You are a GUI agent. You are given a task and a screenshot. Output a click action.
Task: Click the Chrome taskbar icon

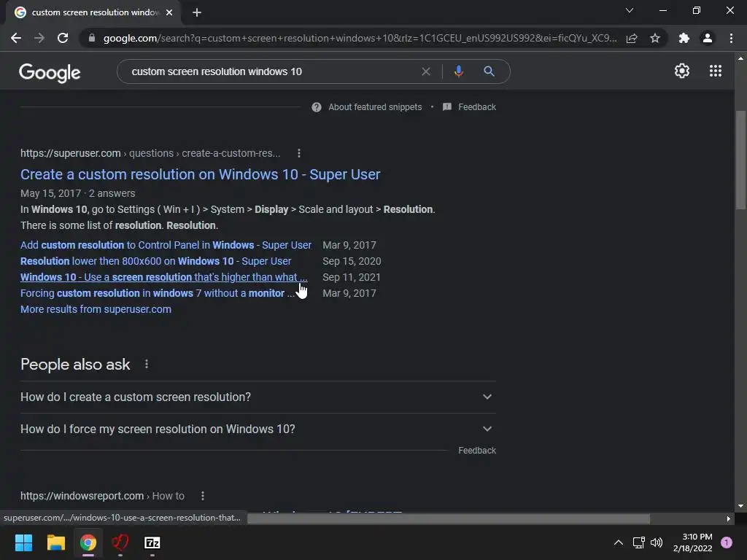tap(88, 542)
